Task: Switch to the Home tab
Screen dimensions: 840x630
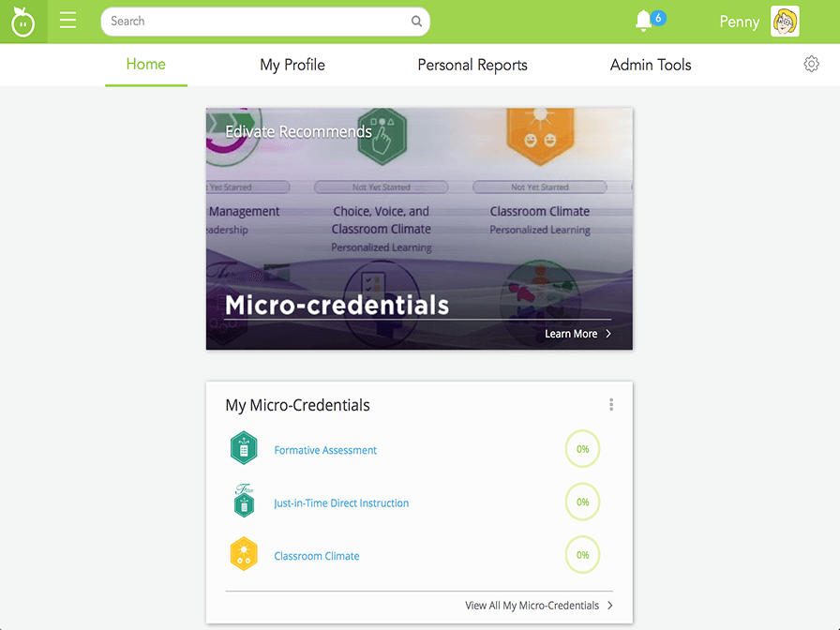Action: (x=146, y=65)
